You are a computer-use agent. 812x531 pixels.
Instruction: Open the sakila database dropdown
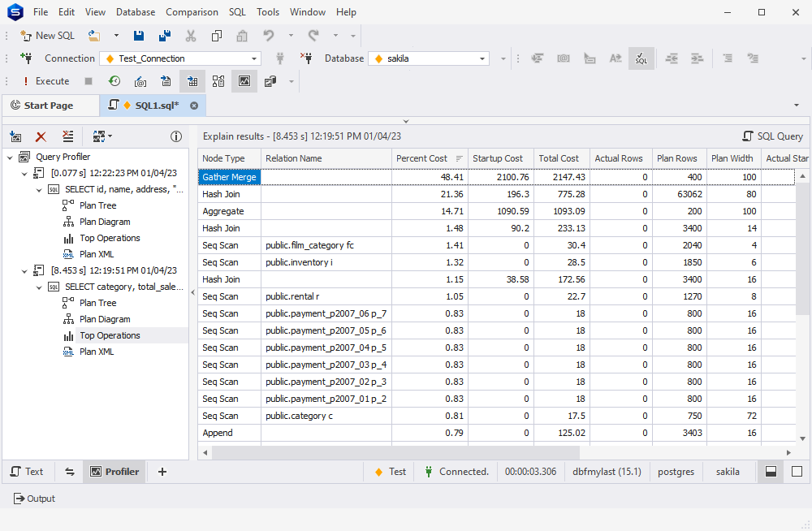click(x=482, y=58)
